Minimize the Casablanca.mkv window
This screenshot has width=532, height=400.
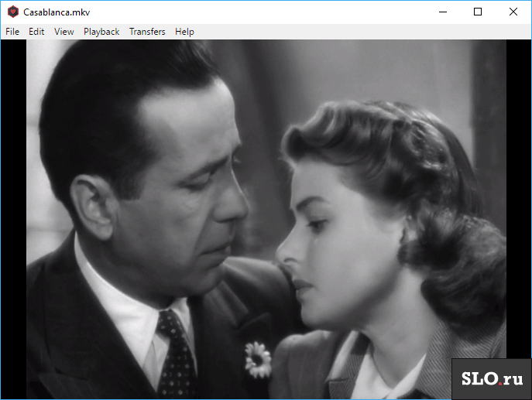pos(443,12)
